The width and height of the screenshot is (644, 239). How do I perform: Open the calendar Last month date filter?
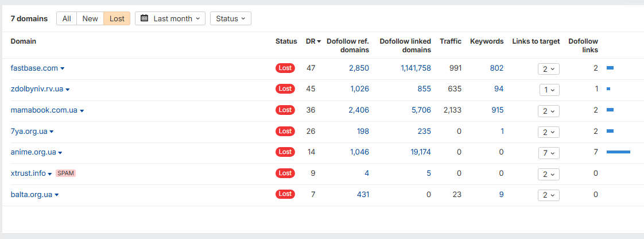click(170, 18)
